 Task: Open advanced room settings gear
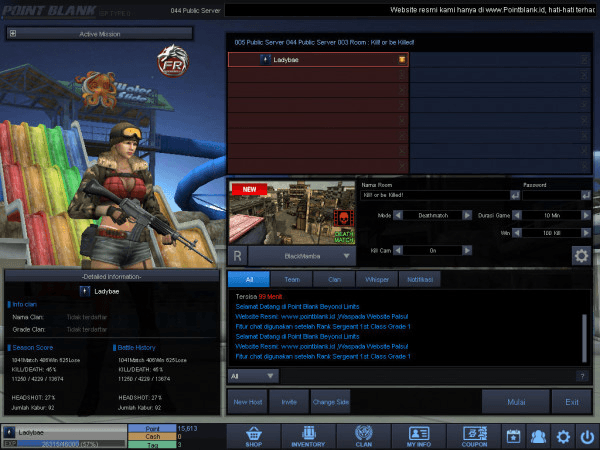click(581, 256)
